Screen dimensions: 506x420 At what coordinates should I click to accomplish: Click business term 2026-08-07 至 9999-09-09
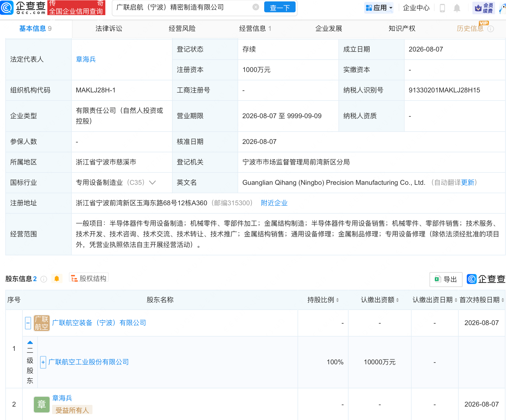(282, 116)
